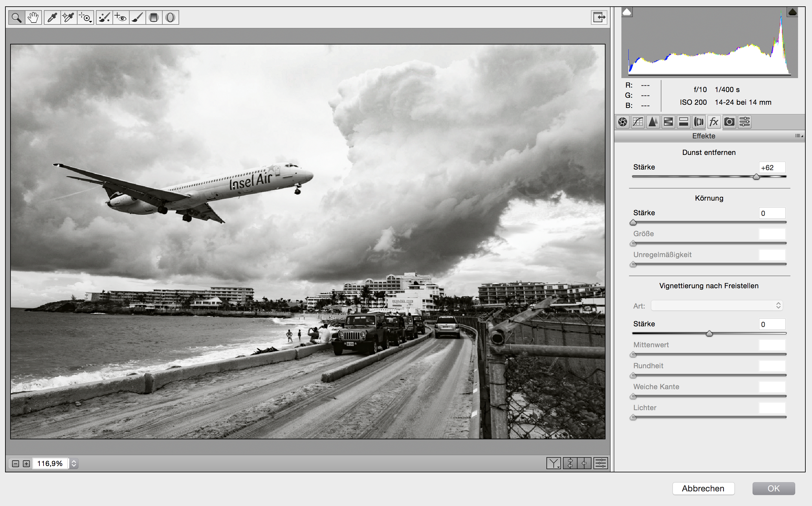Switch to the Camera Calibration tab

729,122
